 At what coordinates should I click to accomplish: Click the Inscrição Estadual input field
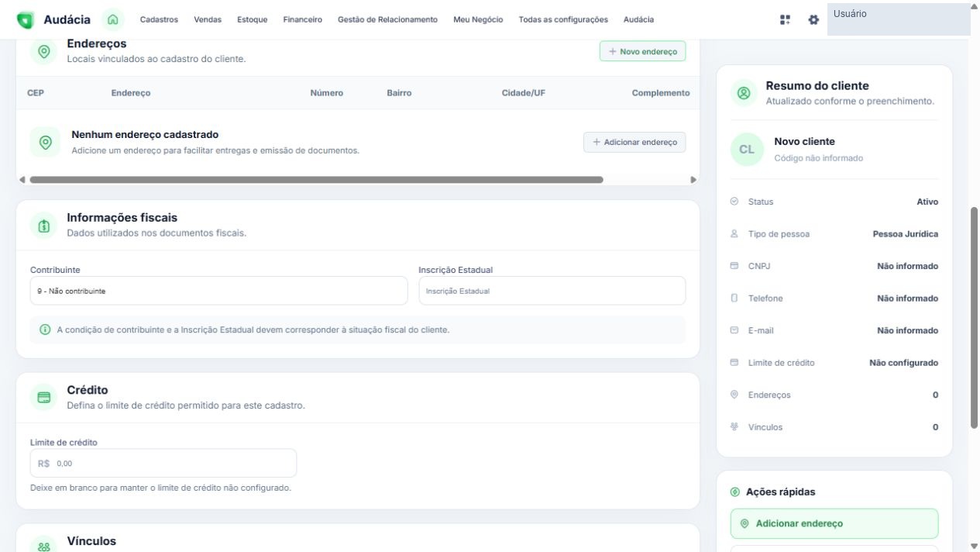552,291
